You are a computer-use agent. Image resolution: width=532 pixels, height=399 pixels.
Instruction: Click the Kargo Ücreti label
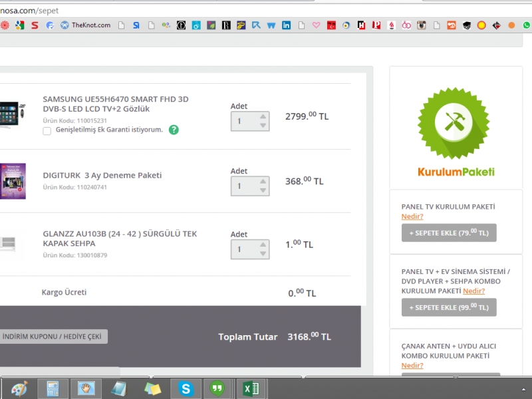[64, 292]
